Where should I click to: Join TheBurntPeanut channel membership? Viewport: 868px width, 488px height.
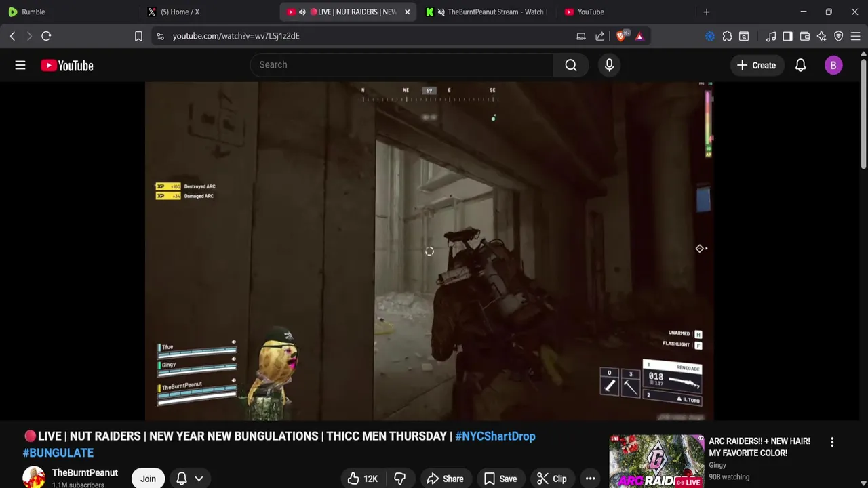(x=148, y=479)
